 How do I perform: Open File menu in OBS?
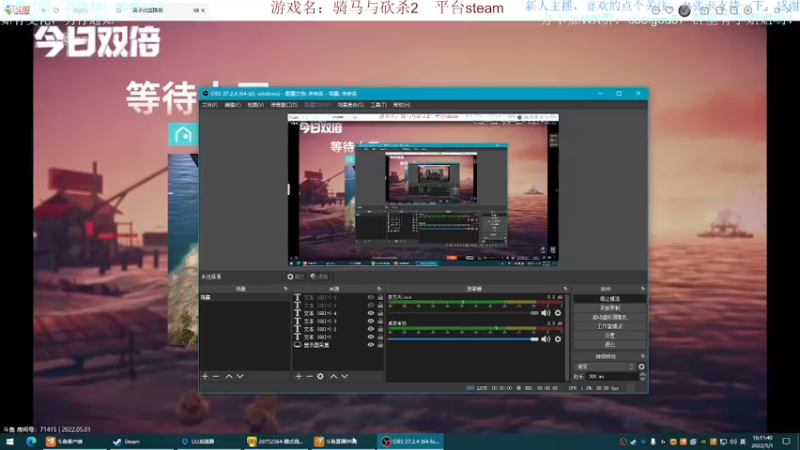(210, 105)
